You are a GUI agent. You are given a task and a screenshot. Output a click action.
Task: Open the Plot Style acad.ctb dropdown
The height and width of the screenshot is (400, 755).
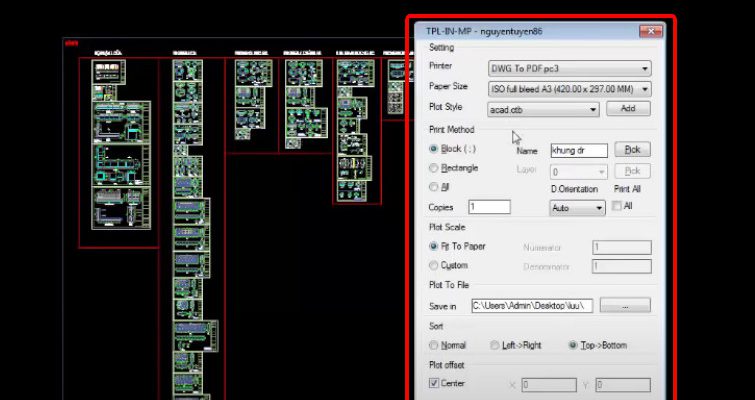(x=543, y=109)
